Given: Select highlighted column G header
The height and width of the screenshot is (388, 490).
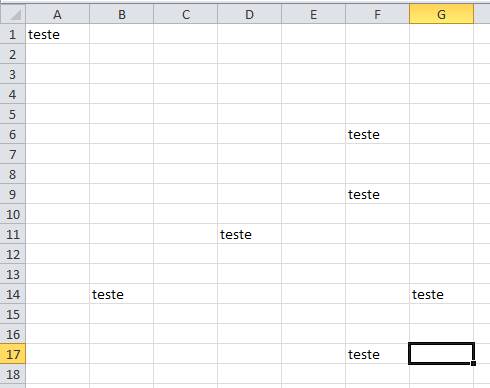Looking at the screenshot, I should 441,14.
